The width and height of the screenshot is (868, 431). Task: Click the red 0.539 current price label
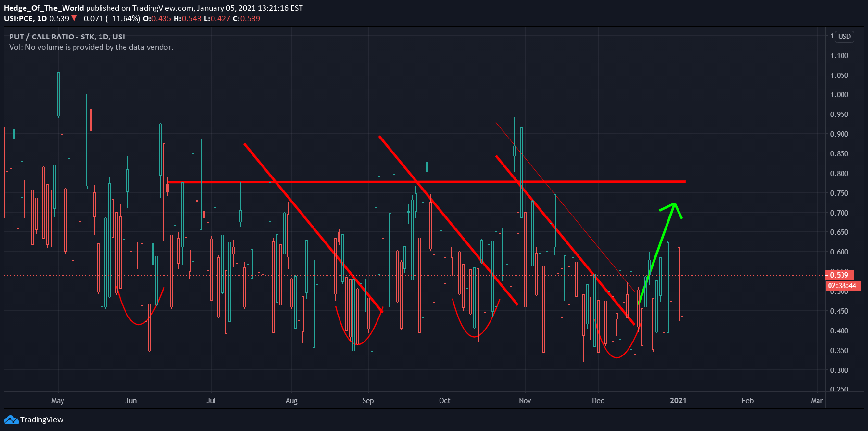pos(839,275)
